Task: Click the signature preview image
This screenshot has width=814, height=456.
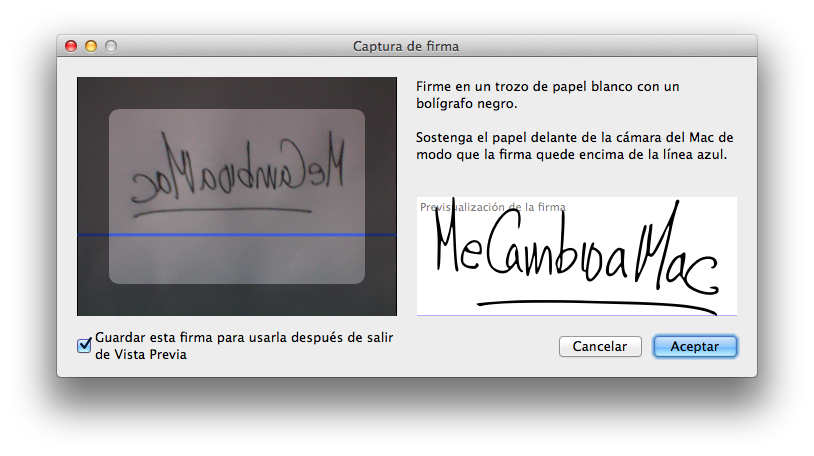Action: click(576, 256)
